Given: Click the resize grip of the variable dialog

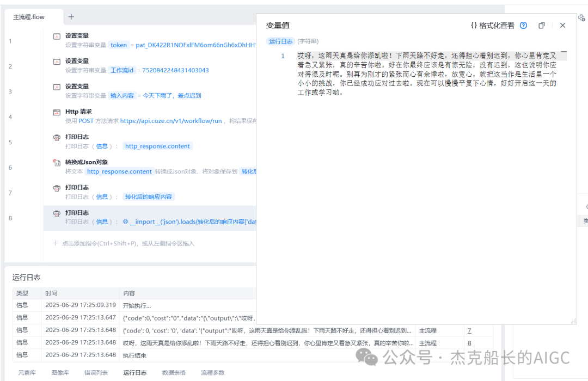Looking at the screenshot, I should (x=573, y=321).
